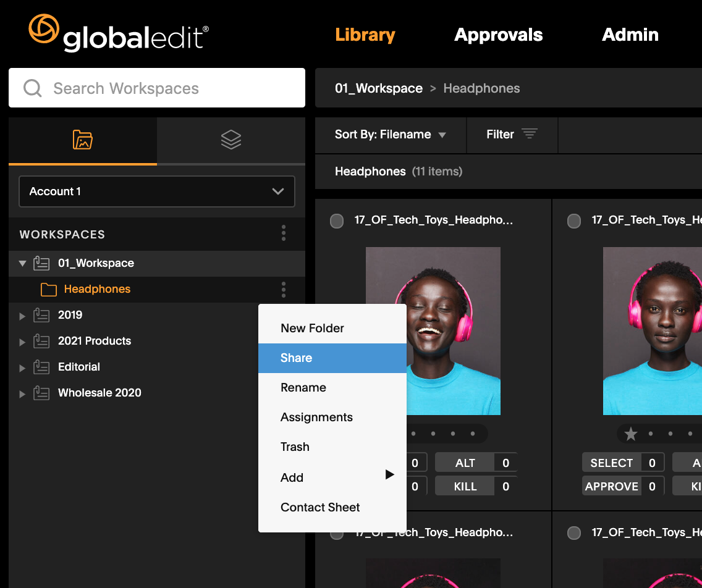Click the Filter lines icon
This screenshot has height=588, width=702.
point(529,133)
